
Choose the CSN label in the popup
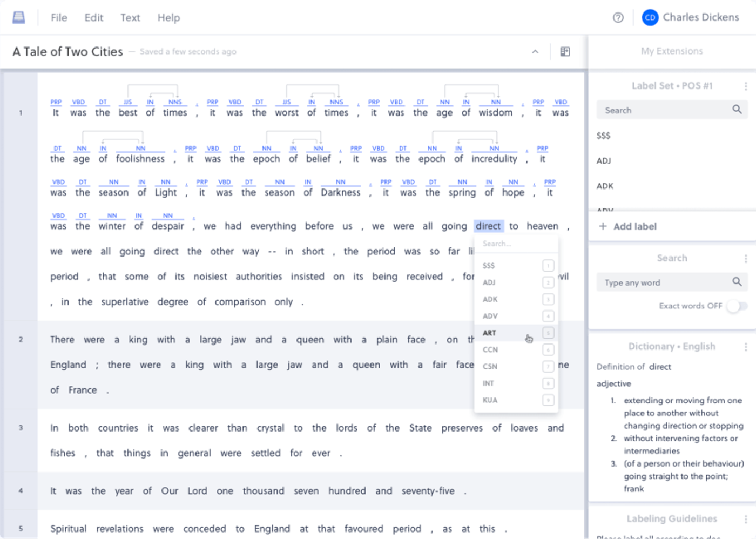(x=516, y=367)
